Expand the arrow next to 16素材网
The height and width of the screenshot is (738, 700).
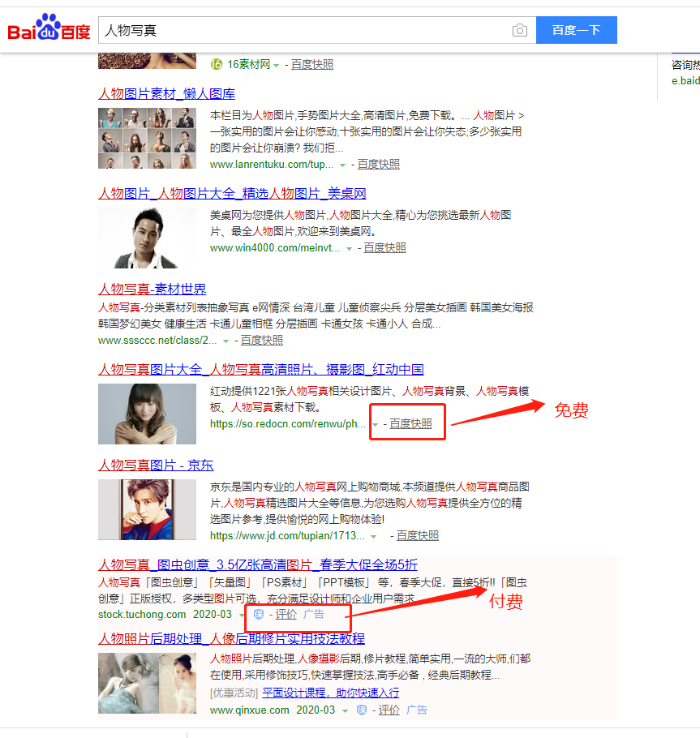277,65
